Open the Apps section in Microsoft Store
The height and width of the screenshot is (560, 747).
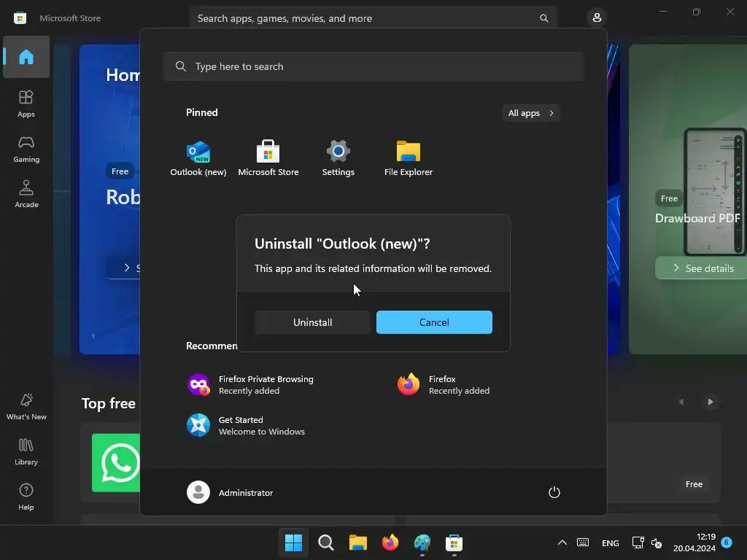26,104
